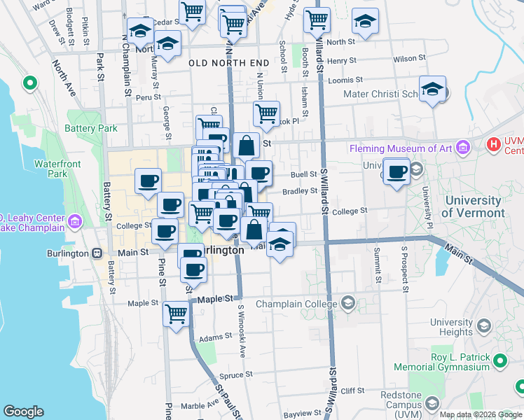Click the green pin near North Ave waterfront
Viewport: 524px width, 420px height.
coord(29,82)
